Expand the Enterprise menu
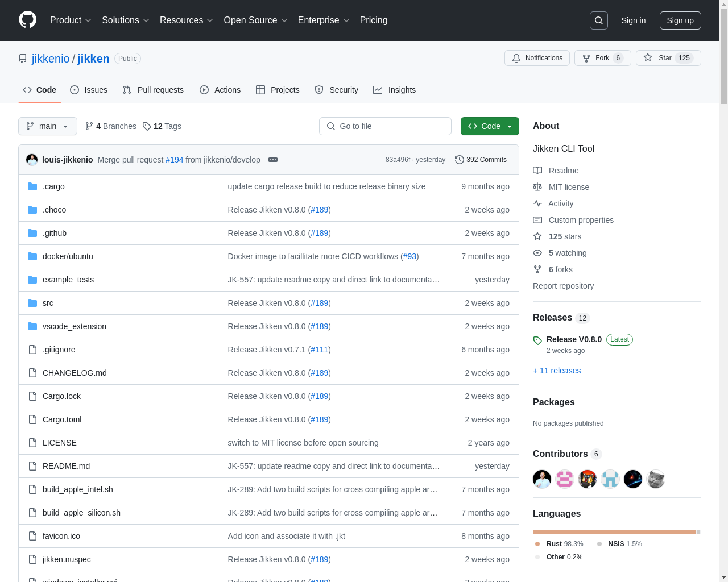 click(x=324, y=20)
